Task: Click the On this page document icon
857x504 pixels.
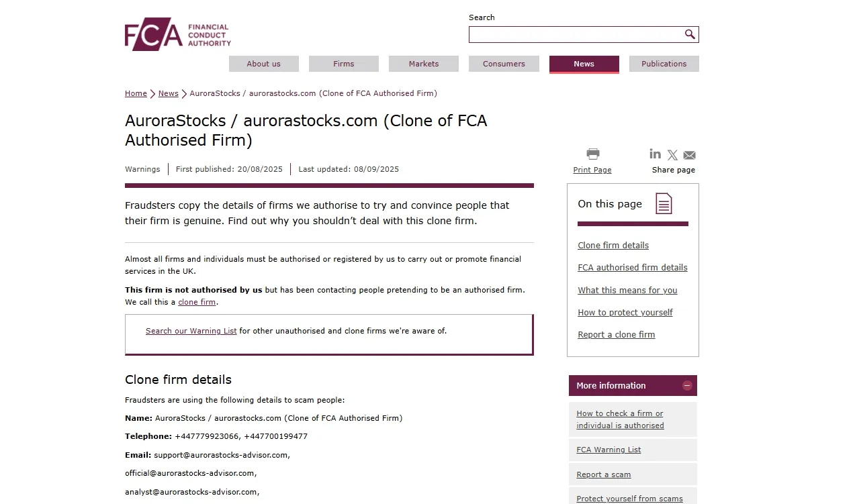Action: pos(664,203)
